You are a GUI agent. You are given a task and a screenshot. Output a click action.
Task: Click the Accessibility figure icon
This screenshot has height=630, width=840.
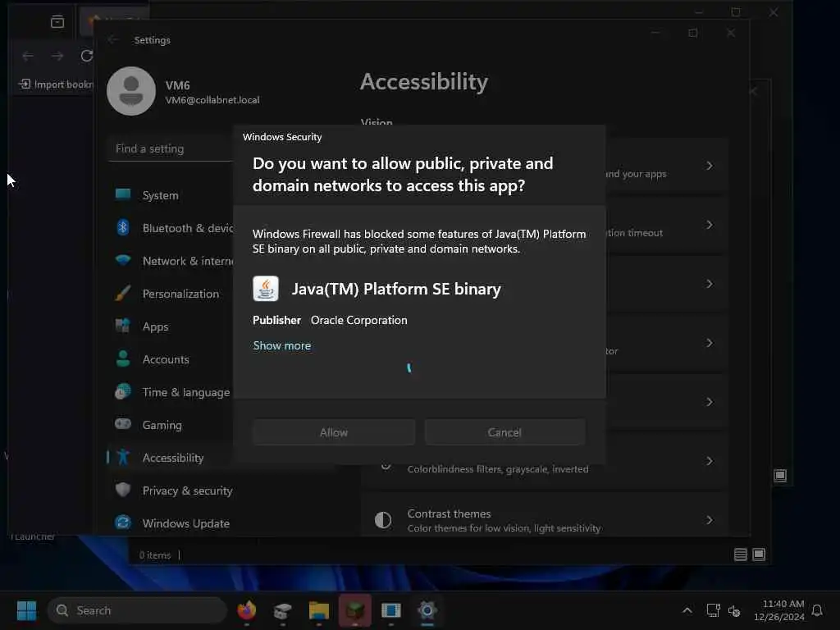123,456
